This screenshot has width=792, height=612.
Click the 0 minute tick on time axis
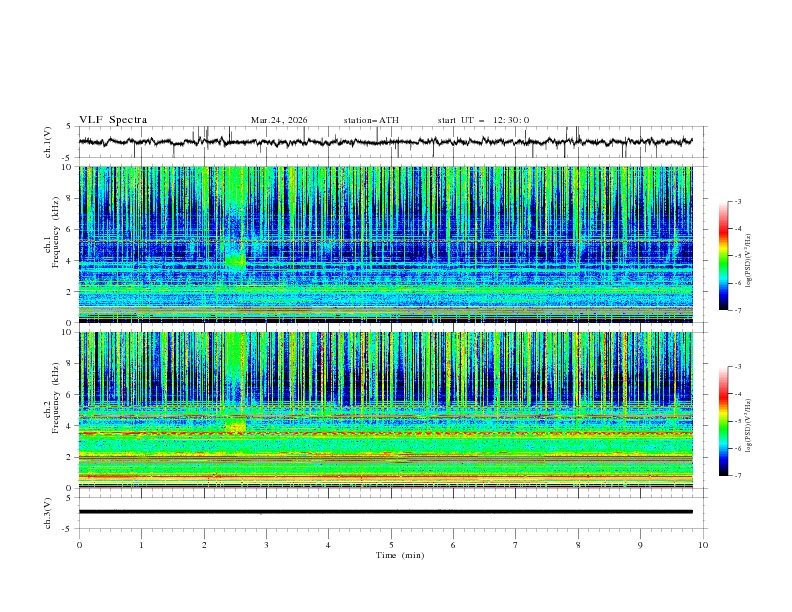point(79,544)
